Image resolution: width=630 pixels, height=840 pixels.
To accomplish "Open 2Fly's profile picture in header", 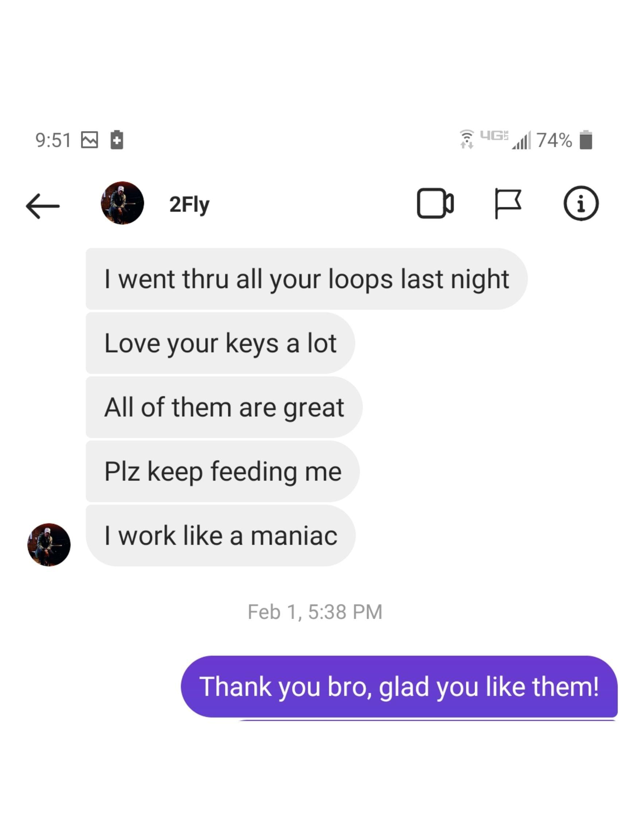I will pyautogui.click(x=122, y=203).
